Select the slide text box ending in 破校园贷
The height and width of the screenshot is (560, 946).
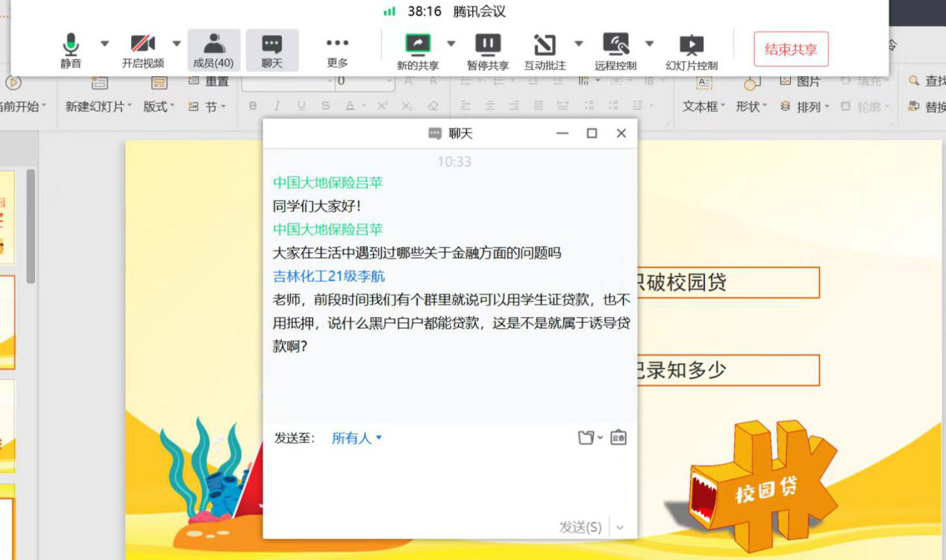pyautogui.click(x=728, y=283)
